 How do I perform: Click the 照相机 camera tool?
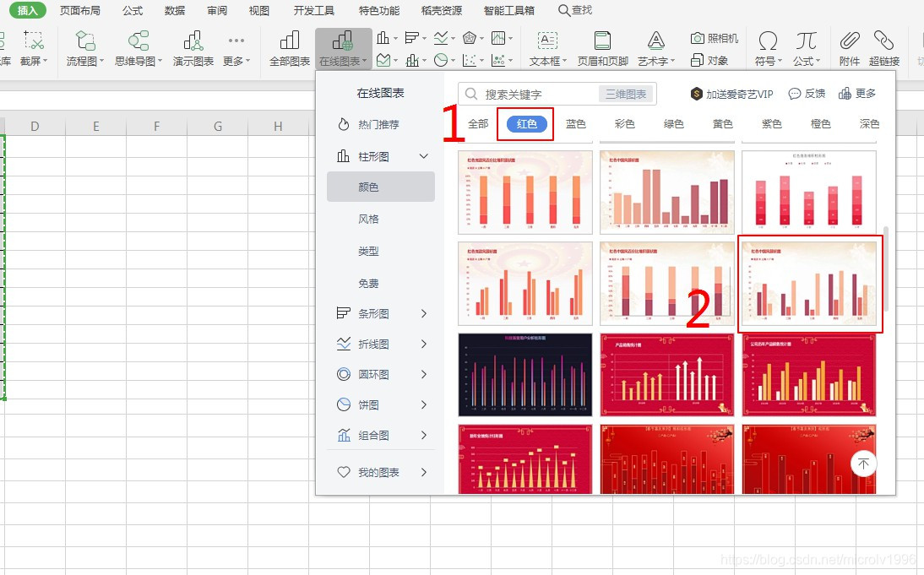[x=715, y=38]
